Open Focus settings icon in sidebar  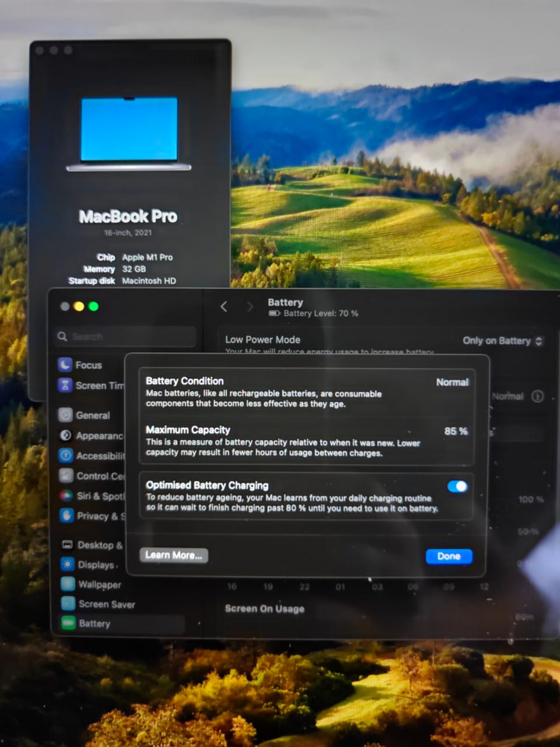tap(65, 365)
